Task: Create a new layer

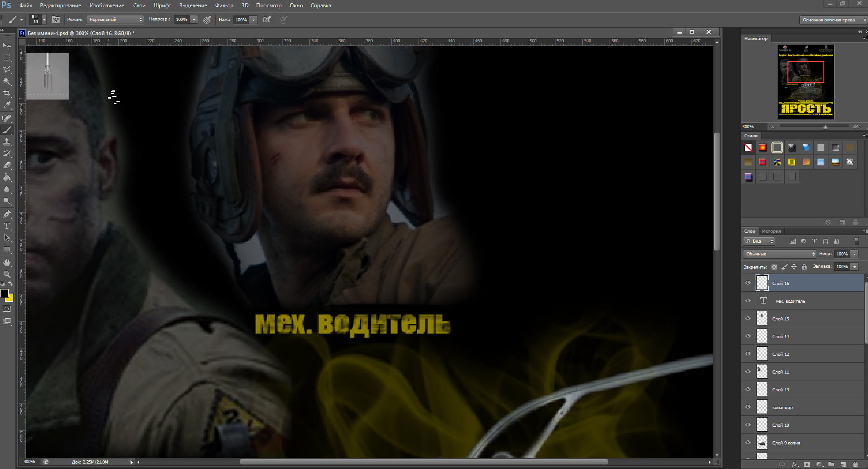Action: (x=843, y=464)
